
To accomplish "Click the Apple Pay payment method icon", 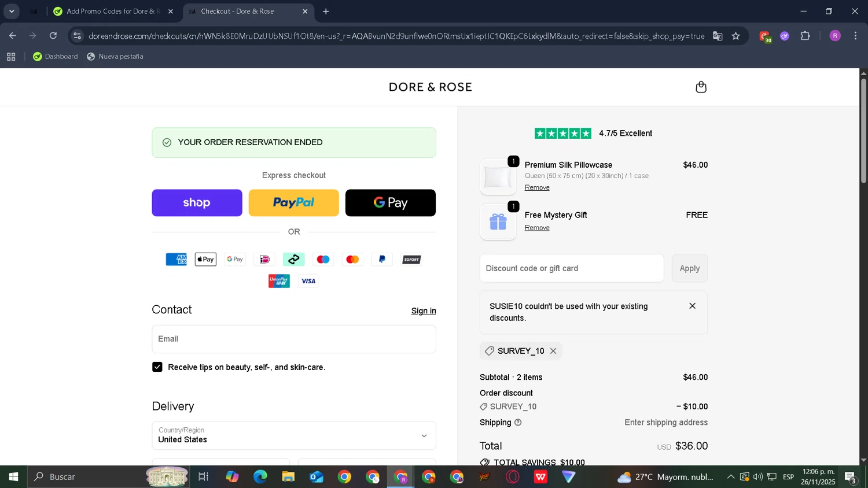I will tap(205, 260).
